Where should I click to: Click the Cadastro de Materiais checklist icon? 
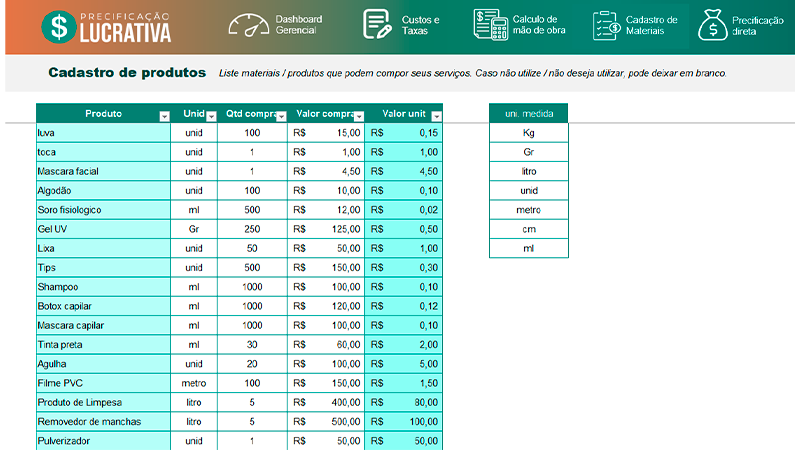tap(606, 26)
